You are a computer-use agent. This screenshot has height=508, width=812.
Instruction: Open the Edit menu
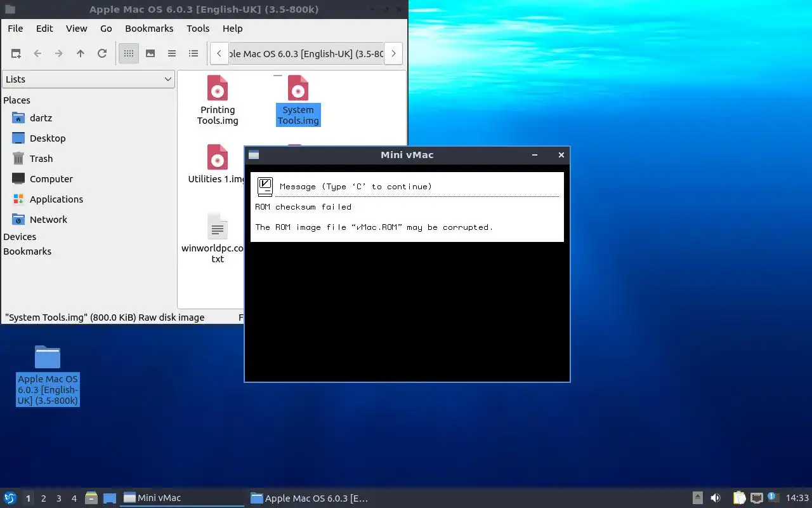tap(44, 29)
